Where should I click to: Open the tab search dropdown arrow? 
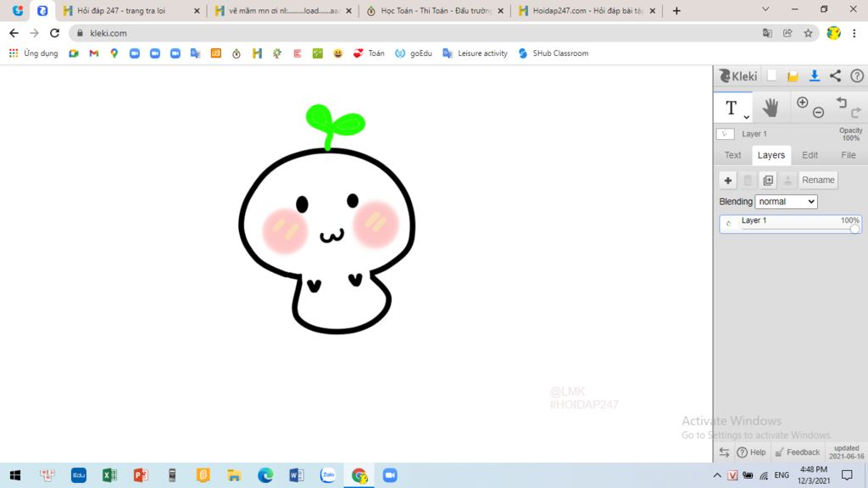click(x=765, y=9)
